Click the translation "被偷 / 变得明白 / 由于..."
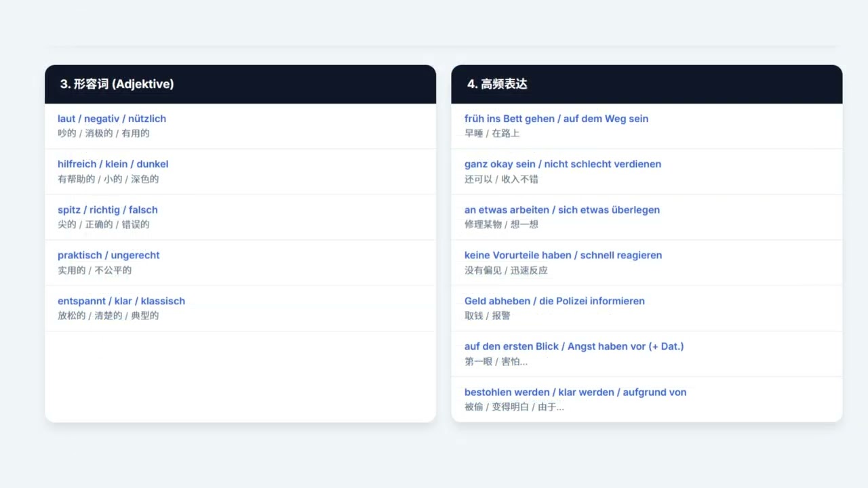The image size is (868, 488). [x=515, y=407]
